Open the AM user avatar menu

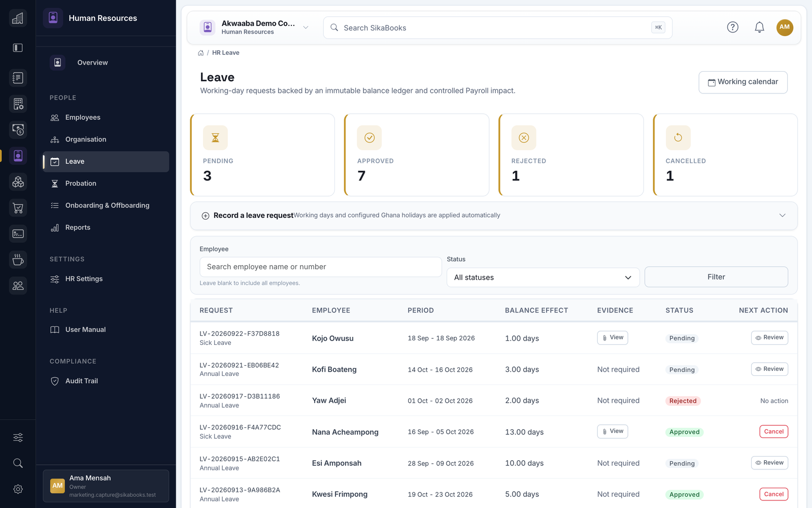(785, 27)
